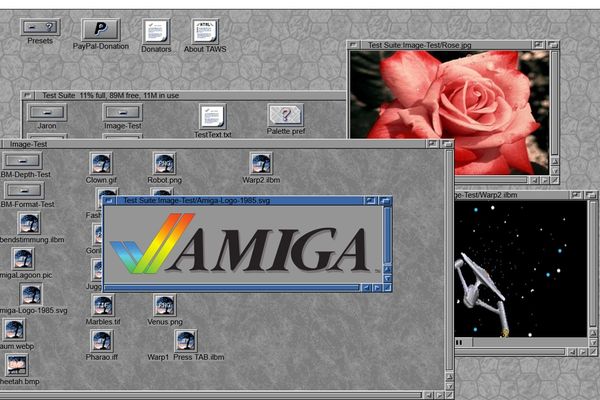Click the Rose.jpg window title bar
Viewport: 600px width, 400px height.
(446, 45)
